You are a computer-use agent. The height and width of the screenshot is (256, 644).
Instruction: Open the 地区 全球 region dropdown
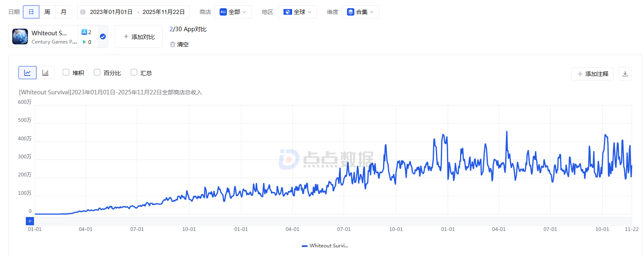click(x=297, y=12)
